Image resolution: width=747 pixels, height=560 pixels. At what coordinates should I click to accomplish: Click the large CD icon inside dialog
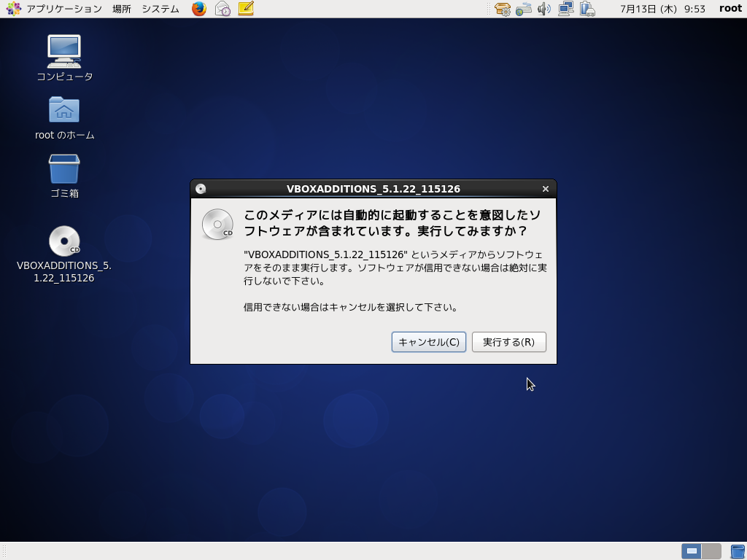[217, 225]
